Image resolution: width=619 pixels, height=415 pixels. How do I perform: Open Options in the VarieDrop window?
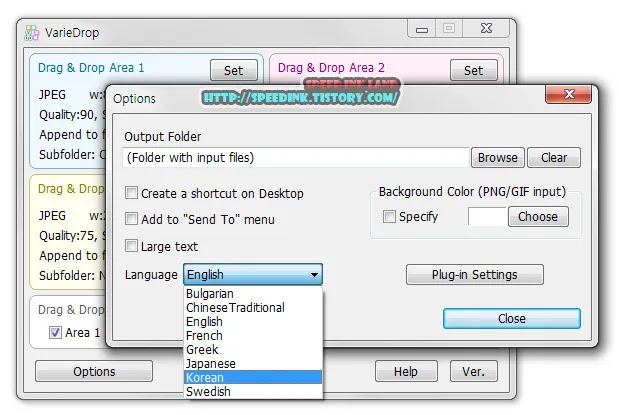pyautogui.click(x=94, y=371)
